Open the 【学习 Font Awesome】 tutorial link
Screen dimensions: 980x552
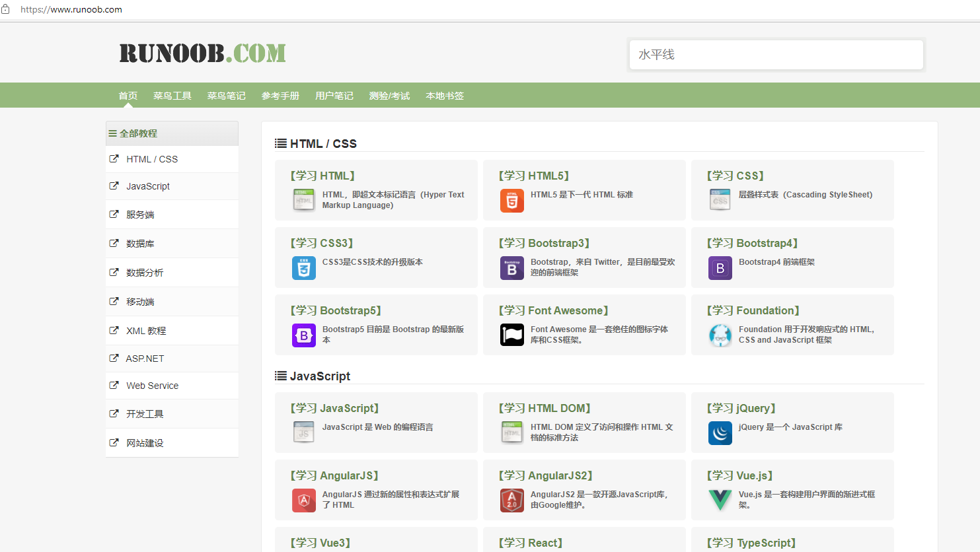click(x=554, y=310)
